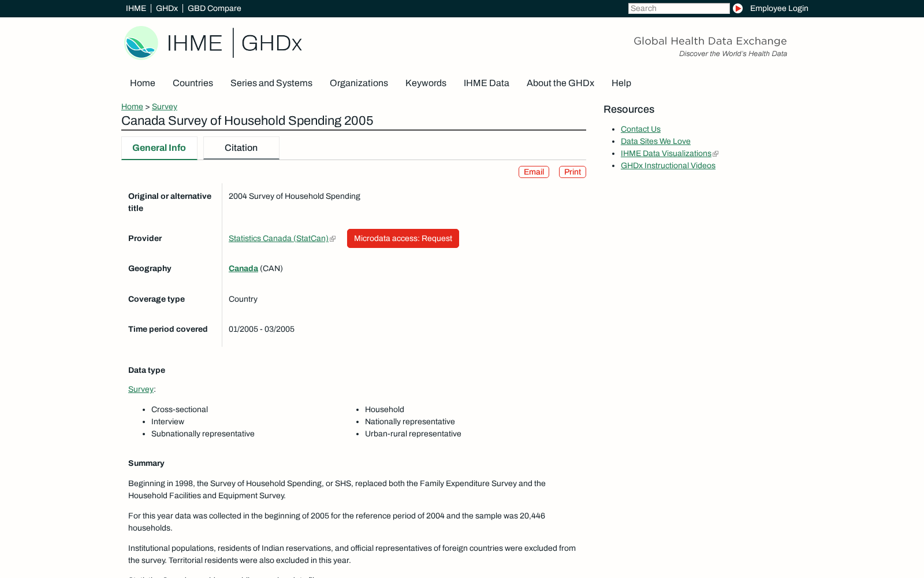Click the Urban-rural representative list item
Image resolution: width=924 pixels, height=578 pixels.
pos(413,433)
